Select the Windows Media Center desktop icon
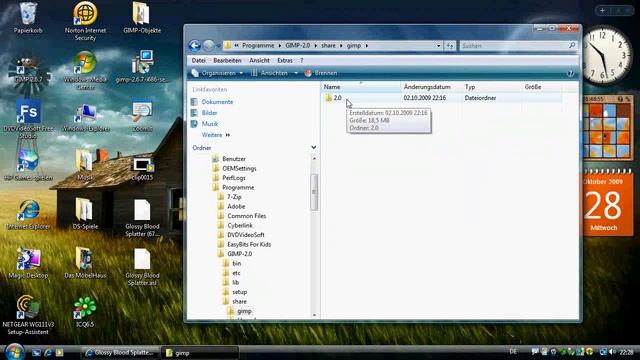The width and height of the screenshot is (640, 360). (x=85, y=63)
